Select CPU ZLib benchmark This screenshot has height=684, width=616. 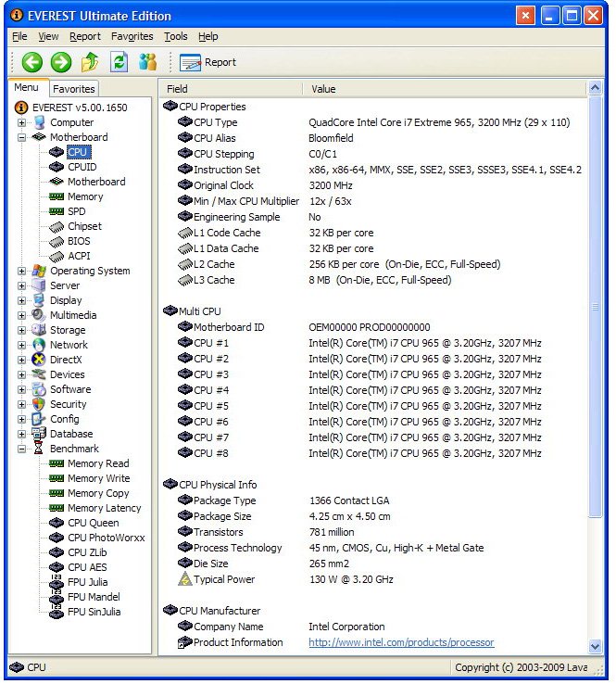point(87,552)
